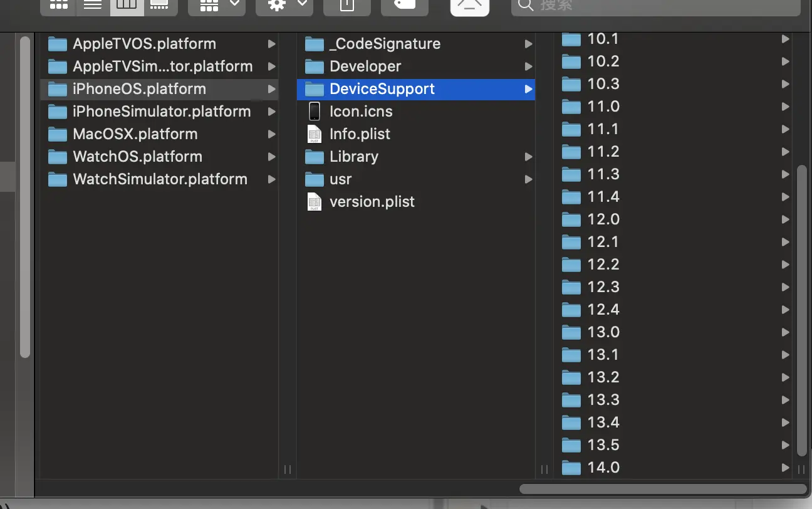This screenshot has height=509, width=812.
Task: Expand the Developer folder arrow
Action: pos(529,66)
